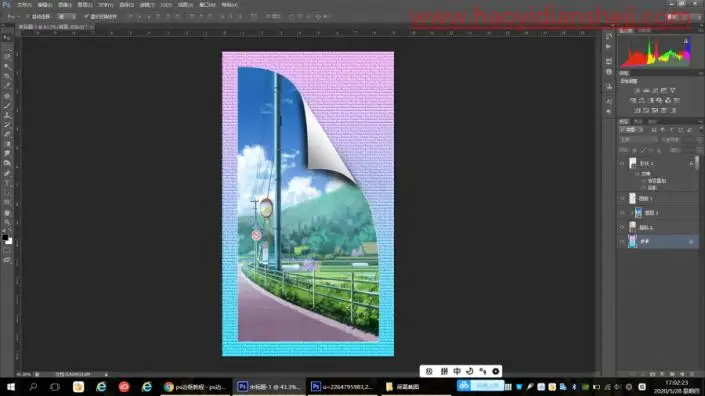Select the Gradient tool
The width and height of the screenshot is (705, 396).
7,144
